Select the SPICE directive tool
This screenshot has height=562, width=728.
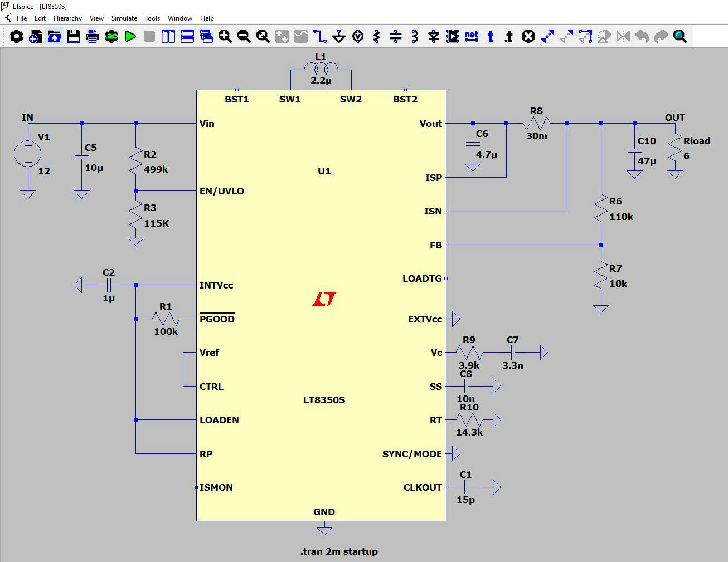click(x=508, y=36)
